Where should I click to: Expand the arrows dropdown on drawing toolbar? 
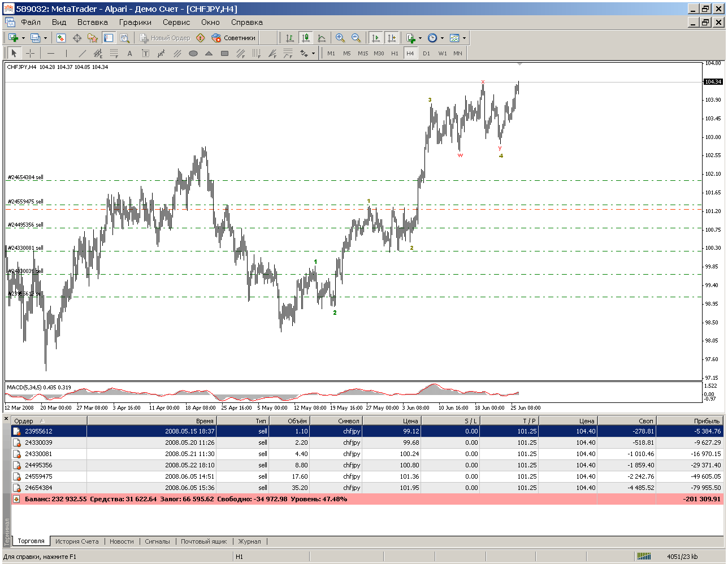click(313, 53)
